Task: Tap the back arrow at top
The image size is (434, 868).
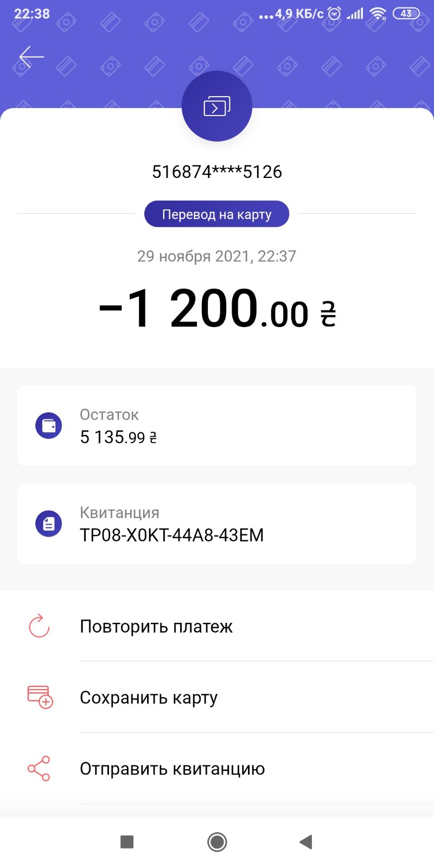Action: point(31,57)
